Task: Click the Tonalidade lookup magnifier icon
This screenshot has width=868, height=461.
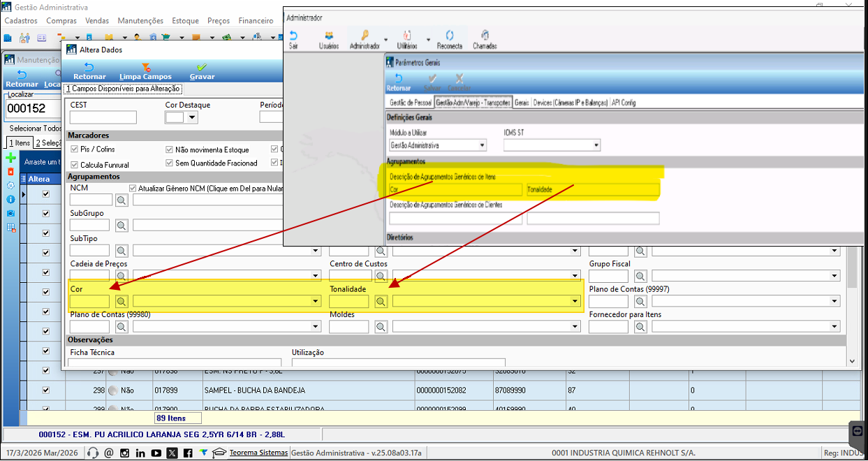Action: 381,301
